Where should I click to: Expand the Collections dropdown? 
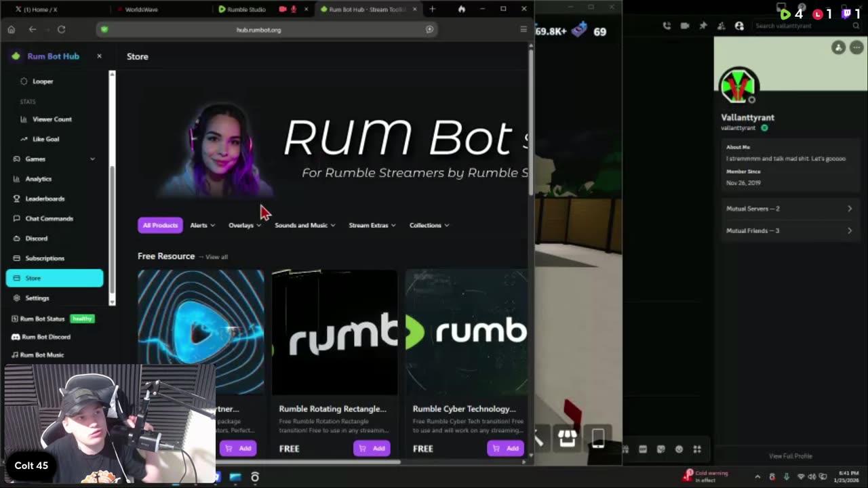[x=429, y=225]
